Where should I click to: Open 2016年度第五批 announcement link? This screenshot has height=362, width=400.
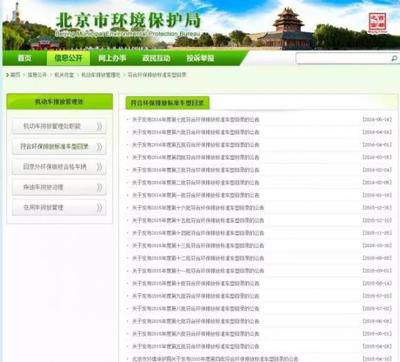coord(196,145)
